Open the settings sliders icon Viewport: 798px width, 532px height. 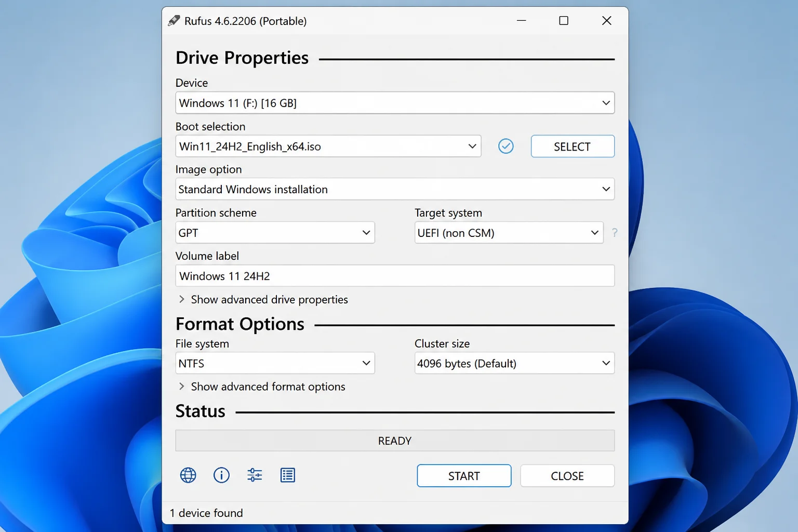click(x=255, y=475)
